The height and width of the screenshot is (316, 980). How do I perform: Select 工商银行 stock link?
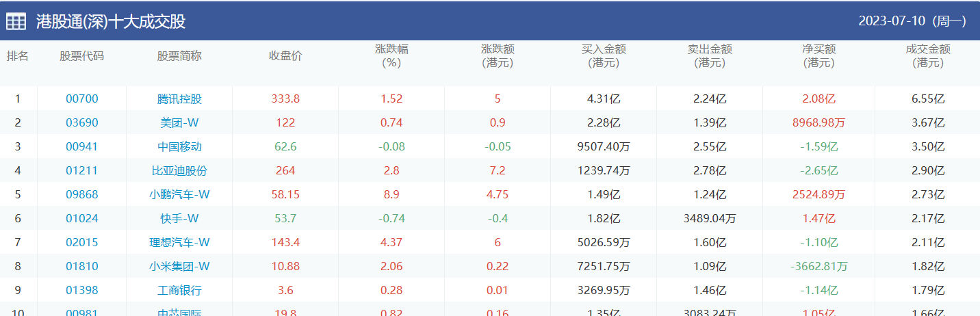(x=179, y=290)
